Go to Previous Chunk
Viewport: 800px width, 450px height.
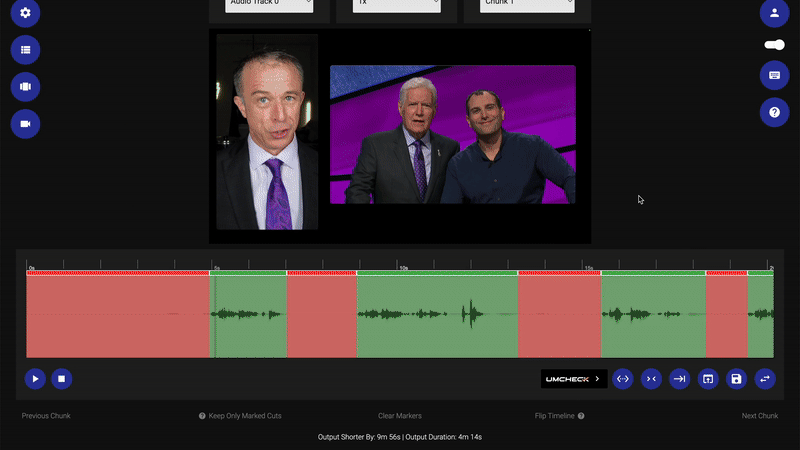click(x=46, y=416)
